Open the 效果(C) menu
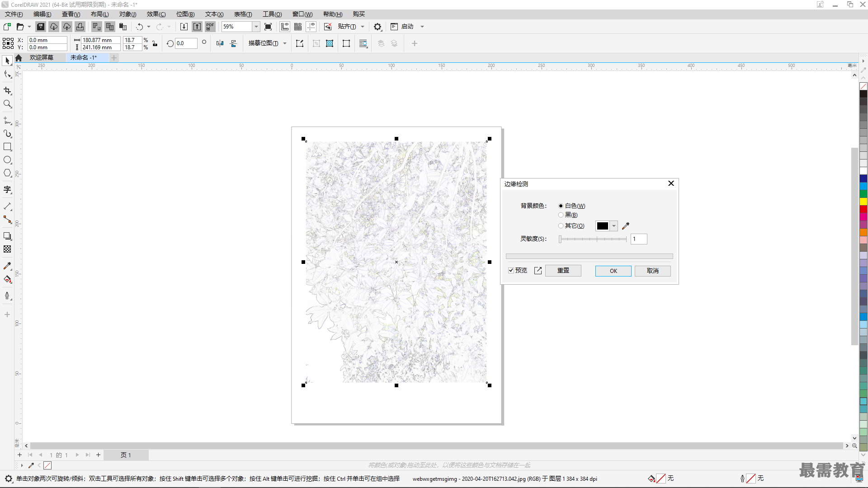This screenshot has width=868, height=488. coord(156,14)
